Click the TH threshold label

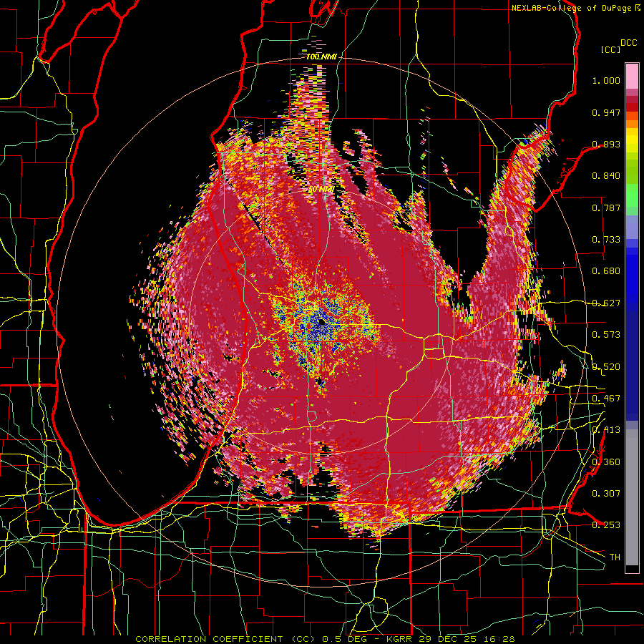pyautogui.click(x=615, y=557)
